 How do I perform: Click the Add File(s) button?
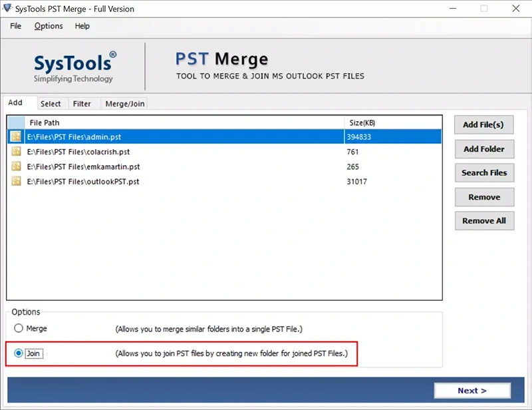click(483, 124)
